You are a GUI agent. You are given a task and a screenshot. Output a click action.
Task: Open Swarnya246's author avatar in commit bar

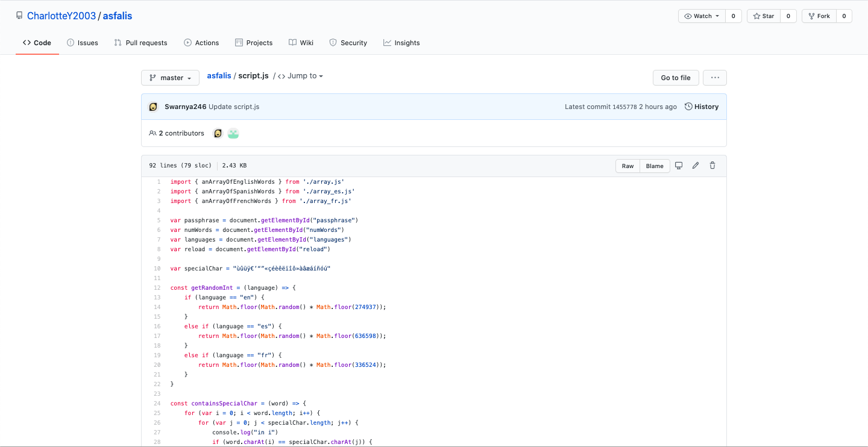(153, 107)
